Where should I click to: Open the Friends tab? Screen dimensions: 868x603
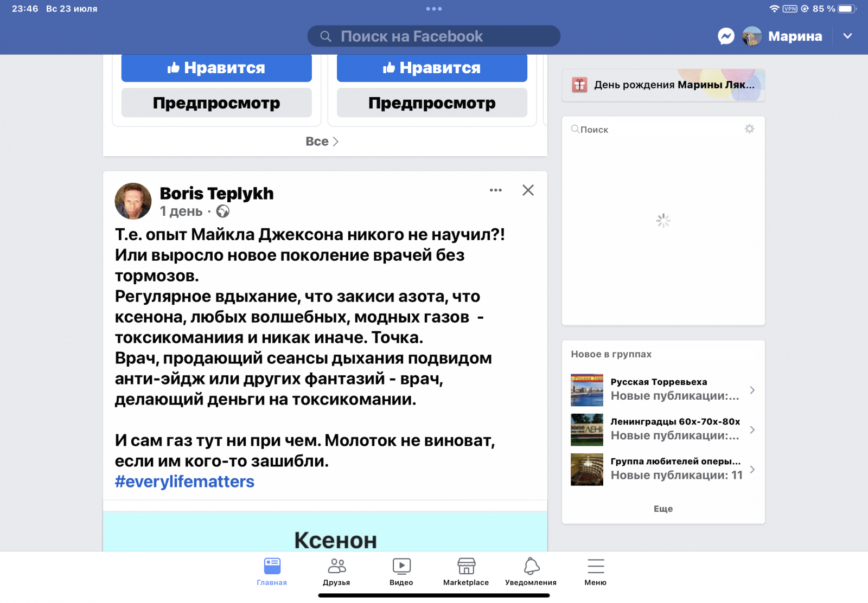336,572
